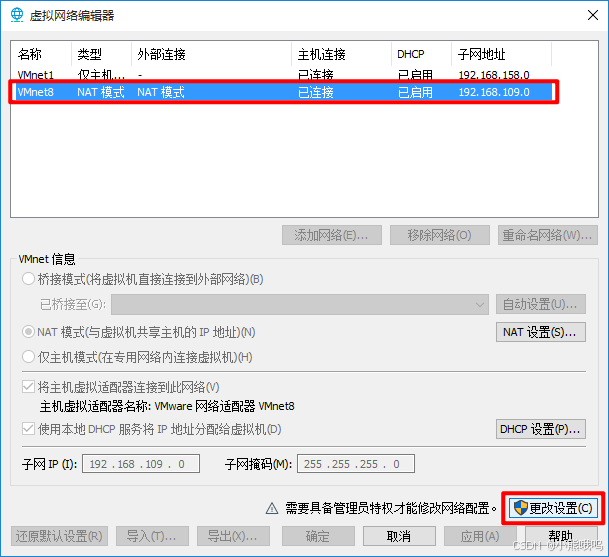
Task: Click subnet address 192.168.109.0 cell
Action: click(494, 92)
